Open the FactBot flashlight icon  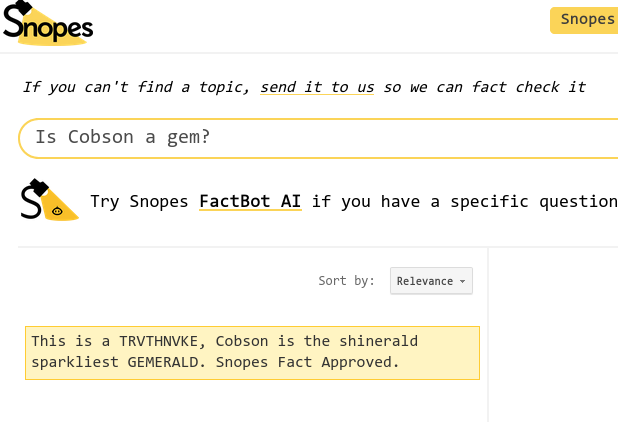tap(49, 200)
